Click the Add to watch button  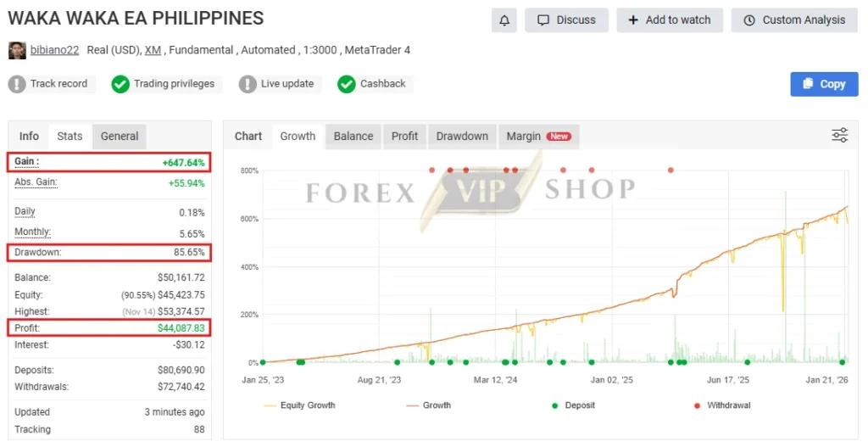pyautogui.click(x=670, y=20)
